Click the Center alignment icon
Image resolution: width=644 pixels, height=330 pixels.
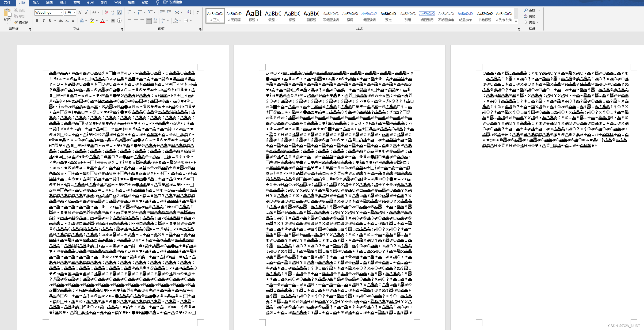[x=136, y=21]
